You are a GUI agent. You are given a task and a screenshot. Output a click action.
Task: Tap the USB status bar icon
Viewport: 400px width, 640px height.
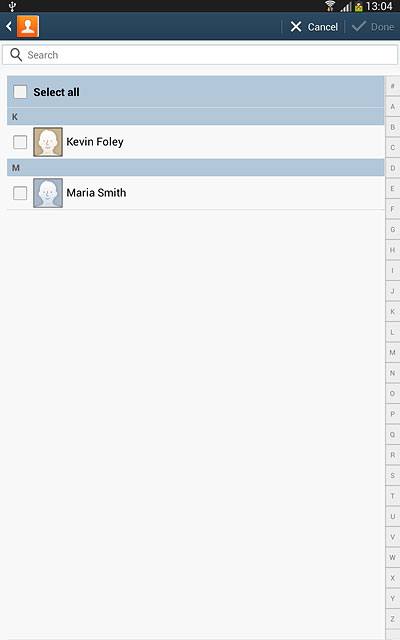pyautogui.click(x=12, y=6)
